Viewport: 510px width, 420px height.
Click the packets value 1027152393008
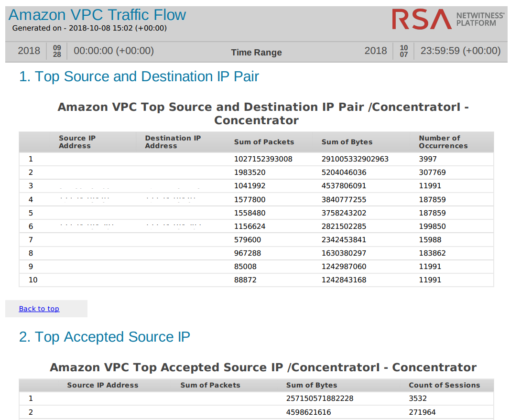pyautogui.click(x=263, y=159)
